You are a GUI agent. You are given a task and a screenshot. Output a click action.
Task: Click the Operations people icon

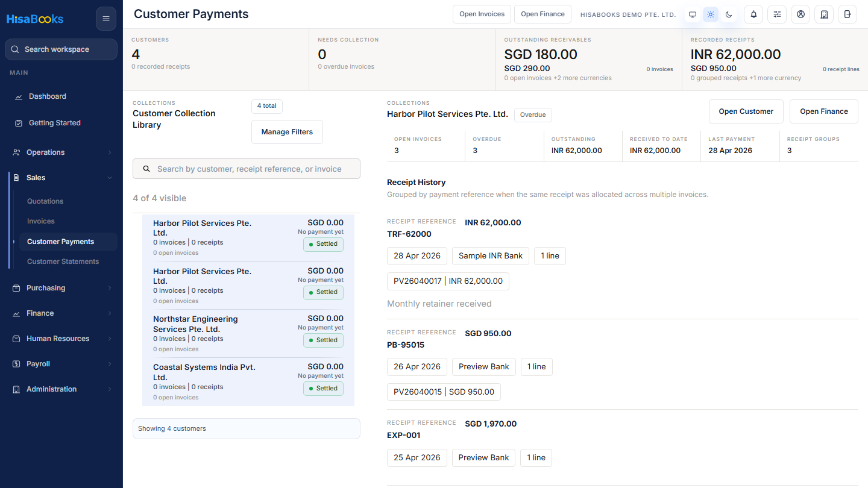click(16, 152)
